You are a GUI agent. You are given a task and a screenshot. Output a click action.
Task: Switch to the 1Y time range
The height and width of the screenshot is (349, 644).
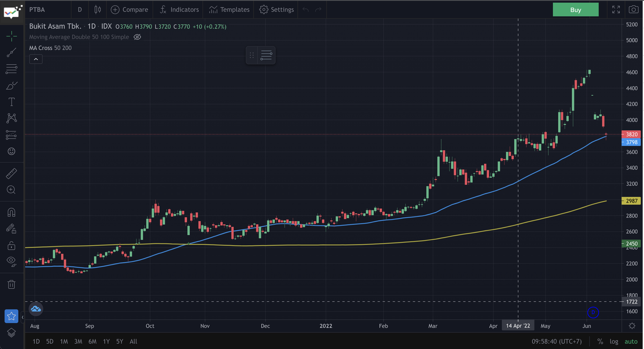tap(106, 341)
